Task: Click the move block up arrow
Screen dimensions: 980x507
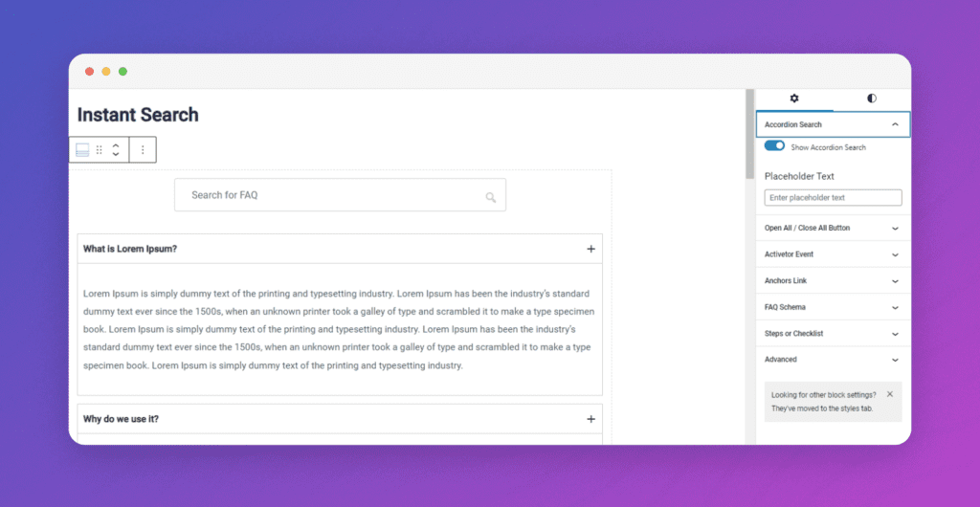Action: 116,145
